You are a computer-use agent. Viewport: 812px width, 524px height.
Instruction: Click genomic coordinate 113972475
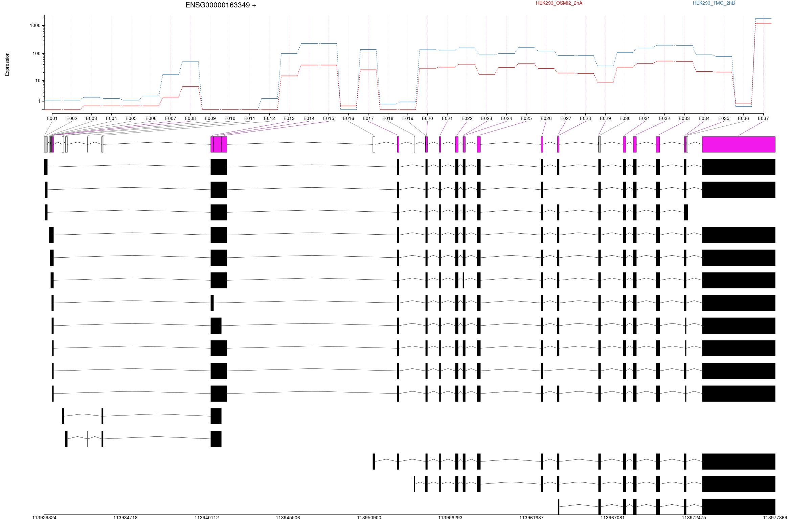[694, 518]
